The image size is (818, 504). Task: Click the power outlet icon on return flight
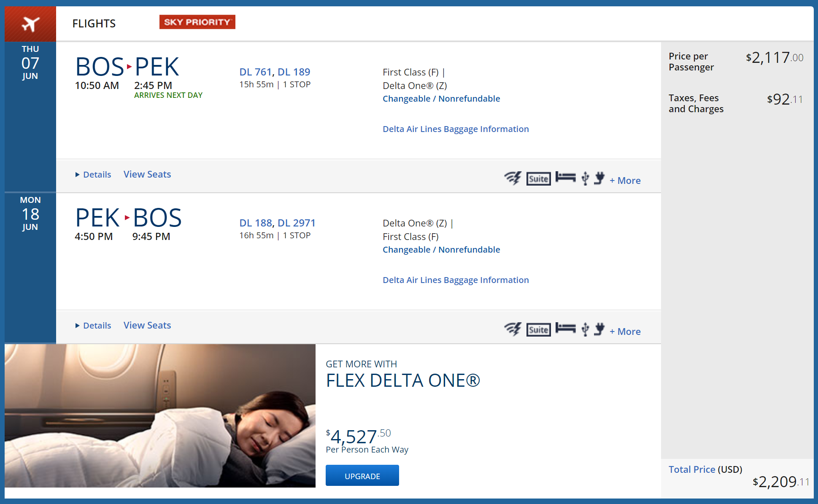coord(599,329)
